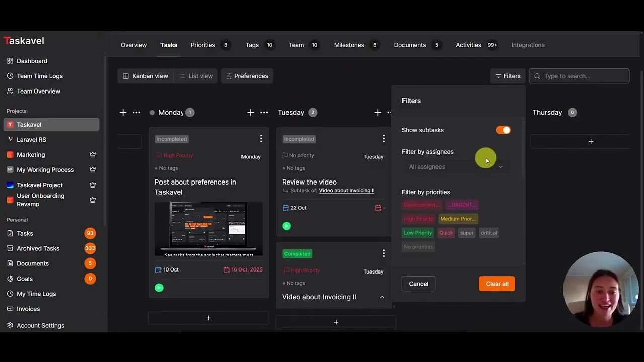Add task via plus beside Tuesday header
The height and width of the screenshot is (362, 644).
[378, 112]
